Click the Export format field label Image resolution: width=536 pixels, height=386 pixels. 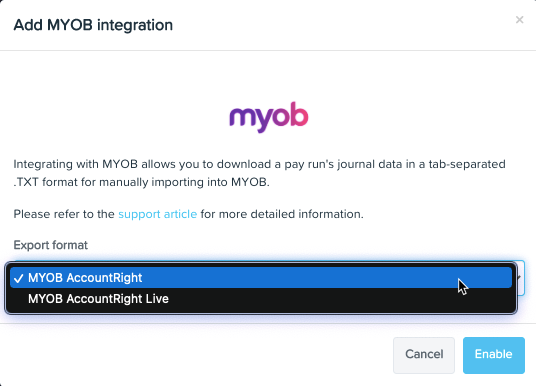51,245
